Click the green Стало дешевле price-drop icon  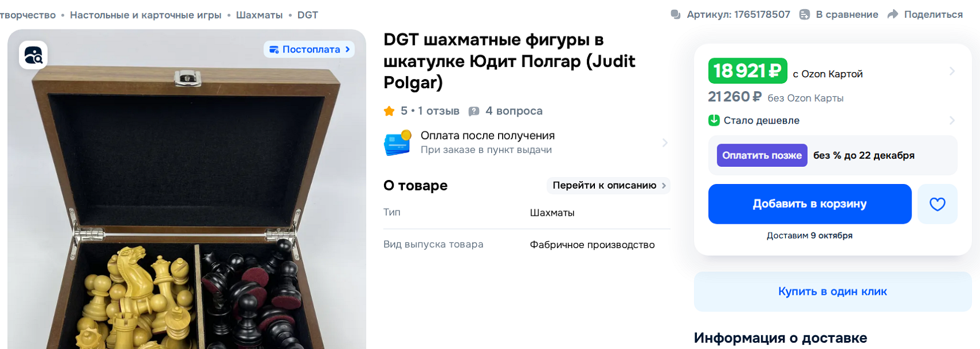point(714,120)
